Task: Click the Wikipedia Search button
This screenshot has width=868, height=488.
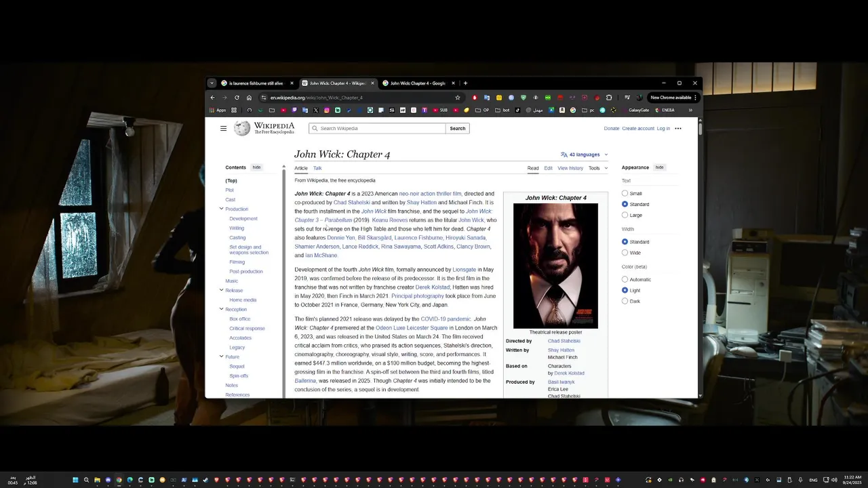Action: coord(458,128)
